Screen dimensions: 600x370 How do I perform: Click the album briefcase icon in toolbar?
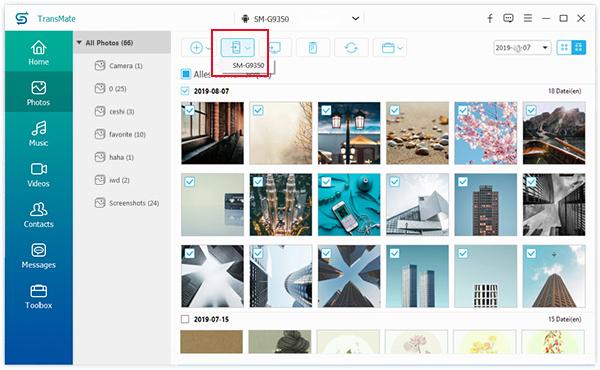click(388, 48)
